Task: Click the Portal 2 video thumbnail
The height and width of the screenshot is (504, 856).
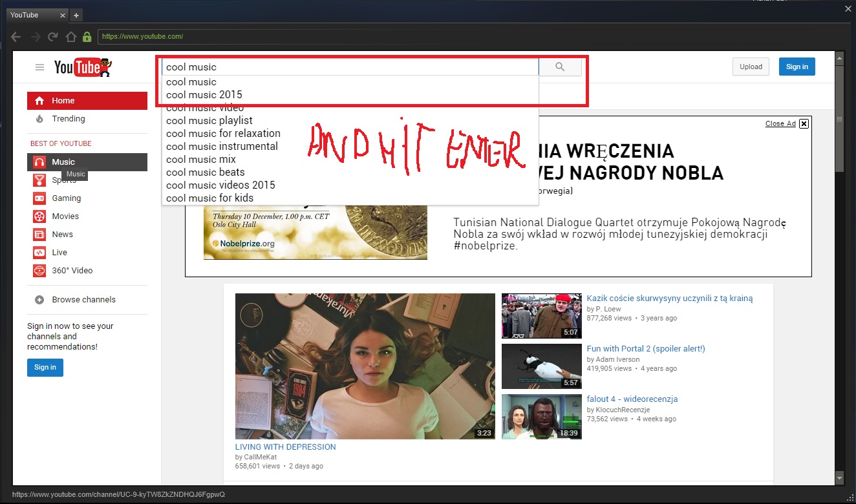Action: pos(542,366)
